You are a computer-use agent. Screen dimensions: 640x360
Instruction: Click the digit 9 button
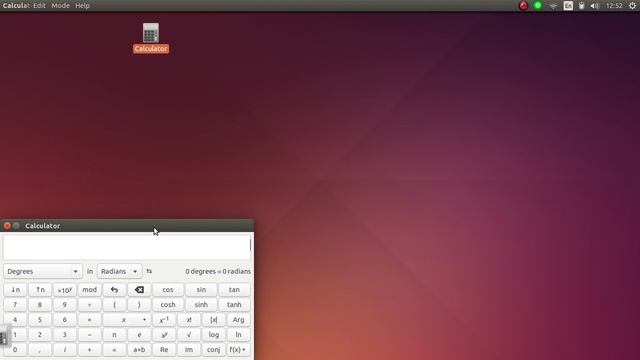(65, 304)
